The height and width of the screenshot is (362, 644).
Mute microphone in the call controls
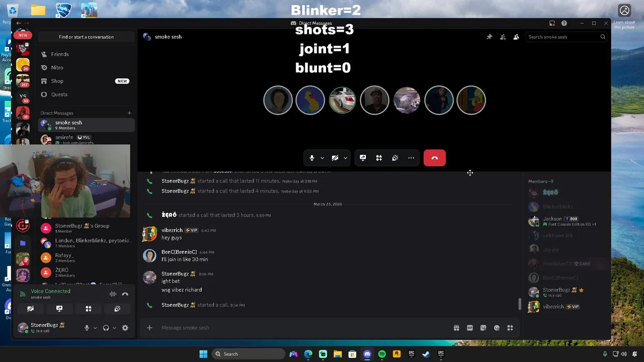[312, 158]
